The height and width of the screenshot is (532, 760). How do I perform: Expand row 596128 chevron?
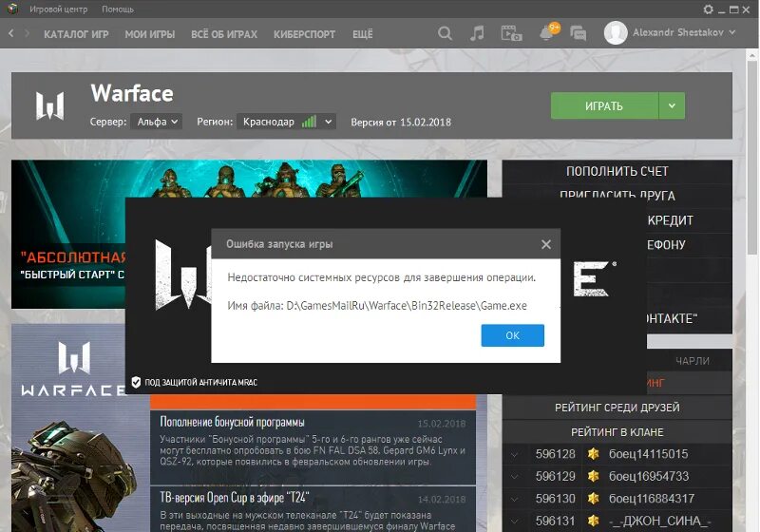click(514, 454)
